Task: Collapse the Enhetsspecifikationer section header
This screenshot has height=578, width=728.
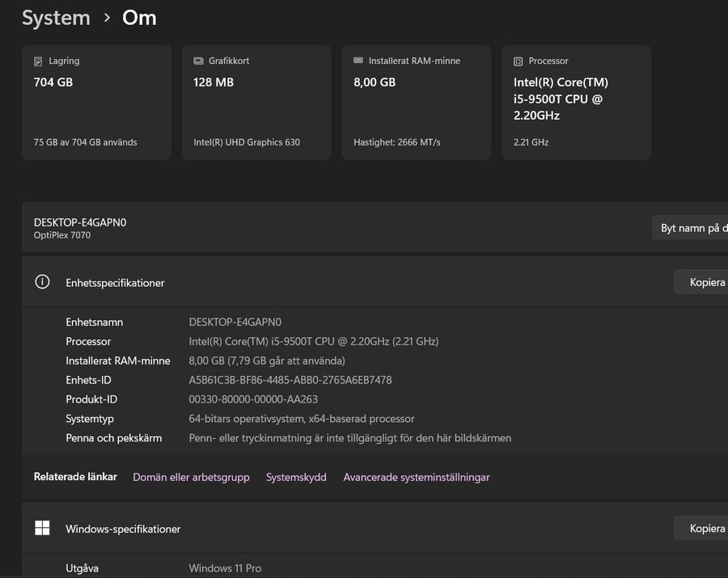Action: [375, 282]
